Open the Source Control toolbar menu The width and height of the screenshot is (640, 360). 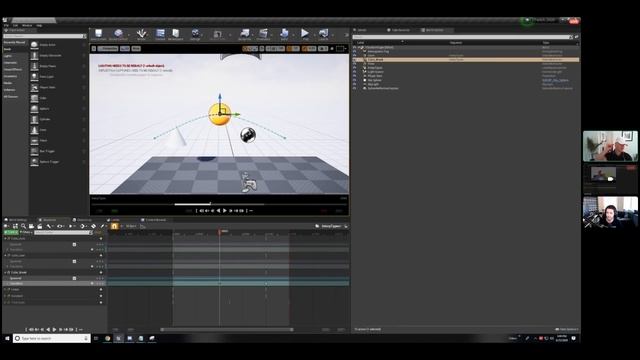[x=118, y=34]
